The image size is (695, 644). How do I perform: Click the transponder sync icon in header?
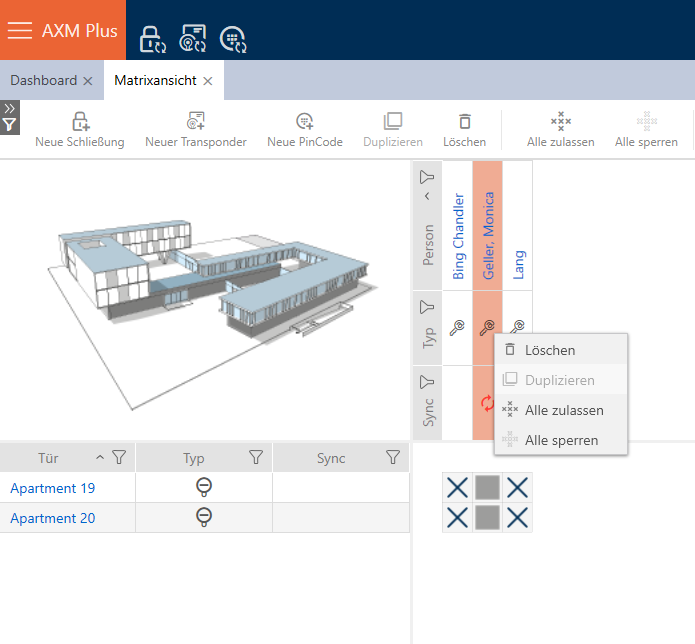[x=192, y=38]
